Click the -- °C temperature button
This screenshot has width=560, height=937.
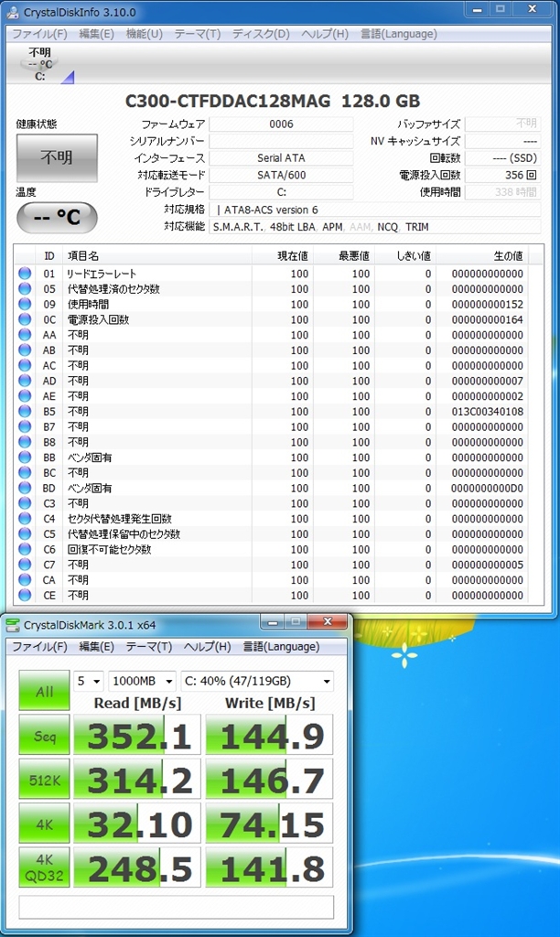pos(57,217)
